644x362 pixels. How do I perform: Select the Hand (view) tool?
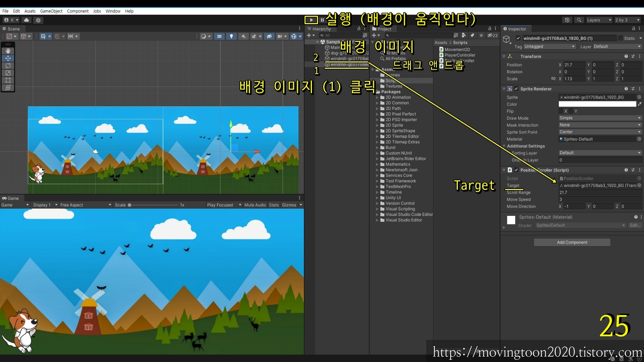coord(8,51)
